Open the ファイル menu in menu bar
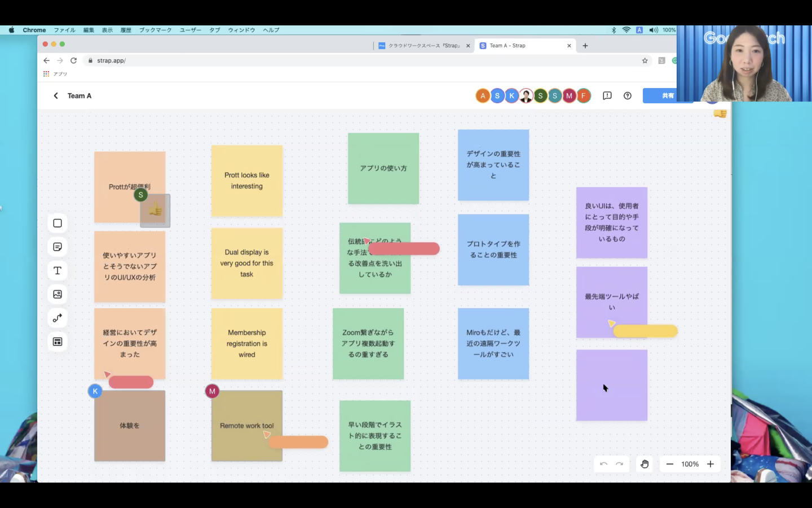This screenshot has width=812, height=508. [x=64, y=30]
